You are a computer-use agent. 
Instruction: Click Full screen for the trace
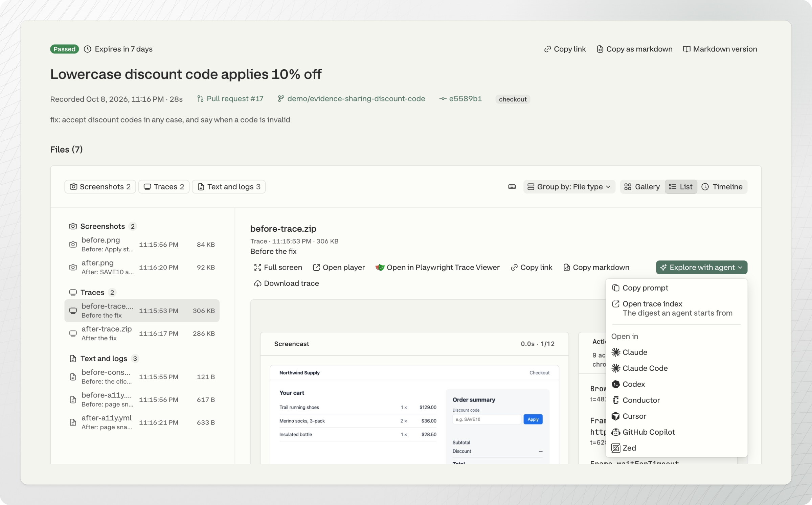click(x=278, y=267)
